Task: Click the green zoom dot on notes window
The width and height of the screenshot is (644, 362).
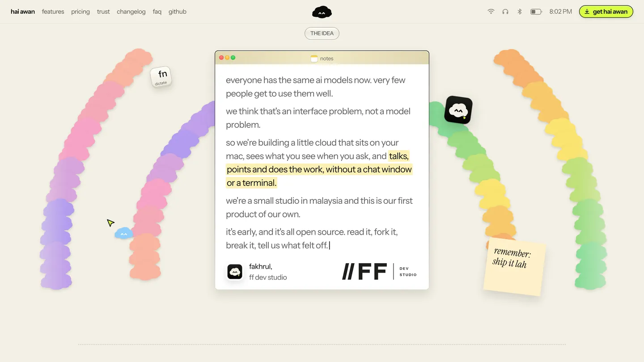Action: [x=233, y=58]
